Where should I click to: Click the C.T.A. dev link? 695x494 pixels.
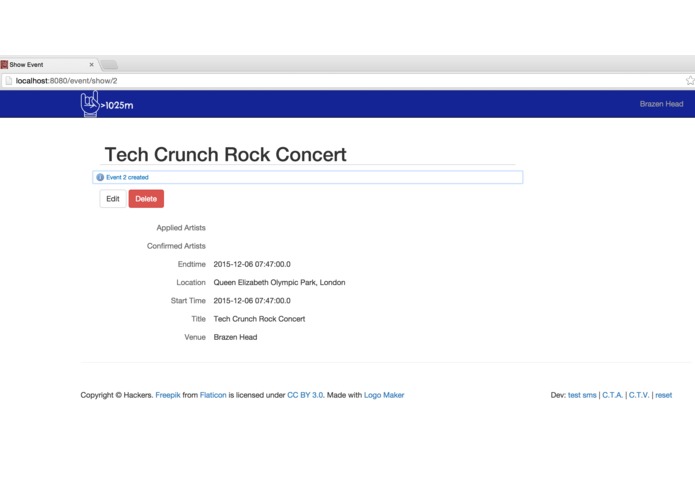(613, 395)
